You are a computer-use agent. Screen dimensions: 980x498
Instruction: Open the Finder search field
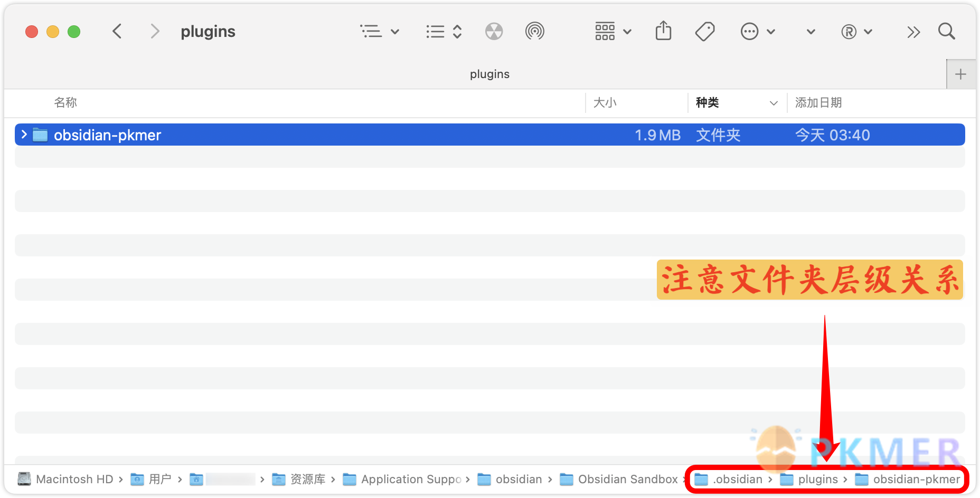coord(947,32)
